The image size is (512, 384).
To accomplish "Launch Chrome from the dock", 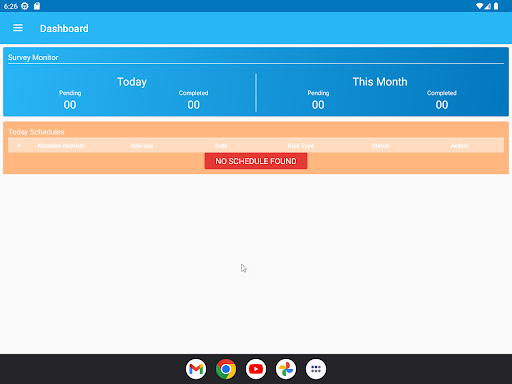I will [226, 369].
